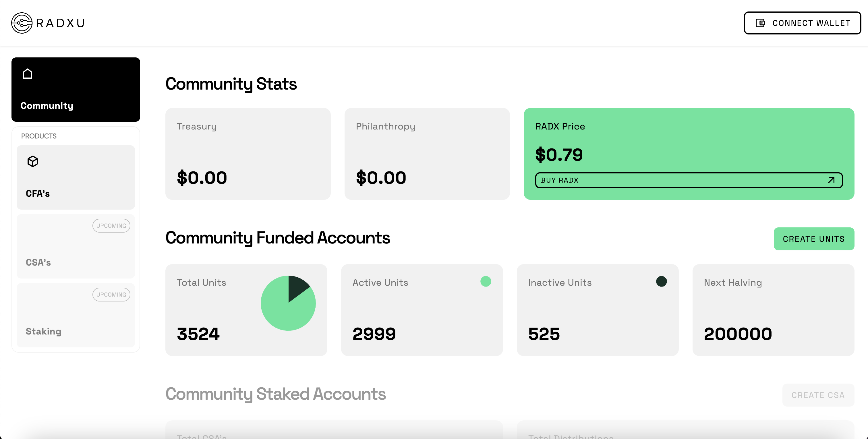Click the home icon above Community
The width and height of the screenshot is (868, 439).
27,74
